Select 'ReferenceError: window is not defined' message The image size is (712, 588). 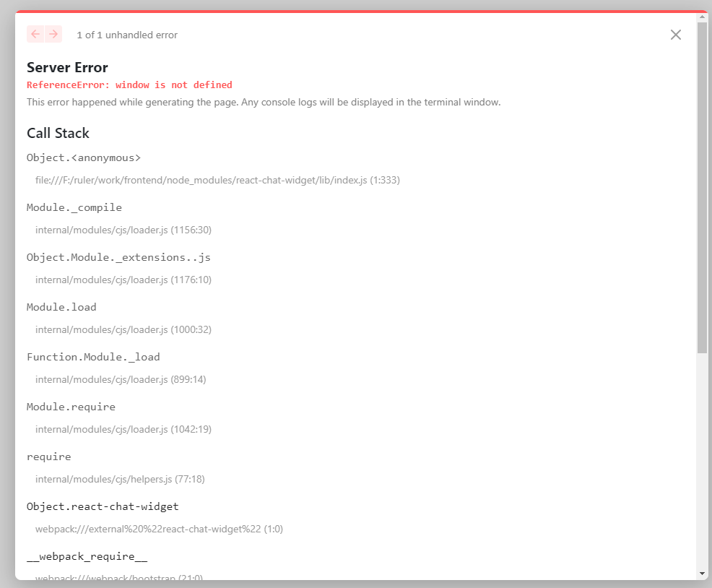click(x=129, y=85)
